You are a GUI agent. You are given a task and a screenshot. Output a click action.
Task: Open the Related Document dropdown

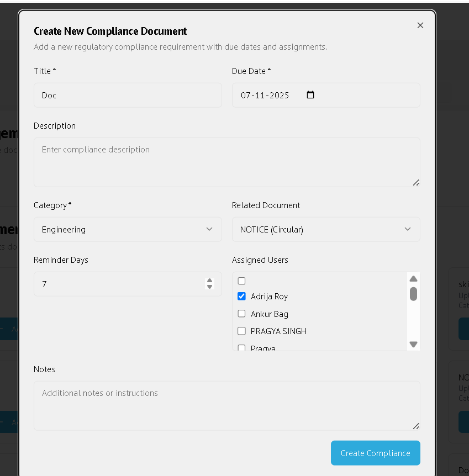326,230
